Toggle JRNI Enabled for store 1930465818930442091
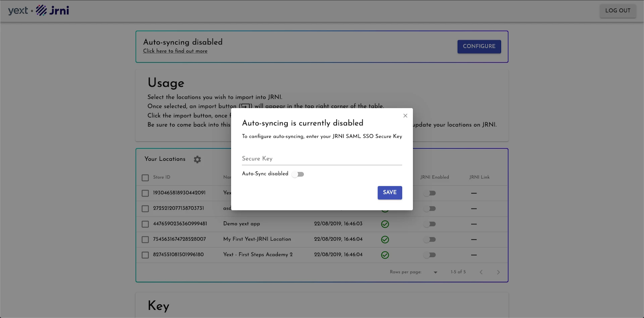The image size is (644, 318). (429, 193)
